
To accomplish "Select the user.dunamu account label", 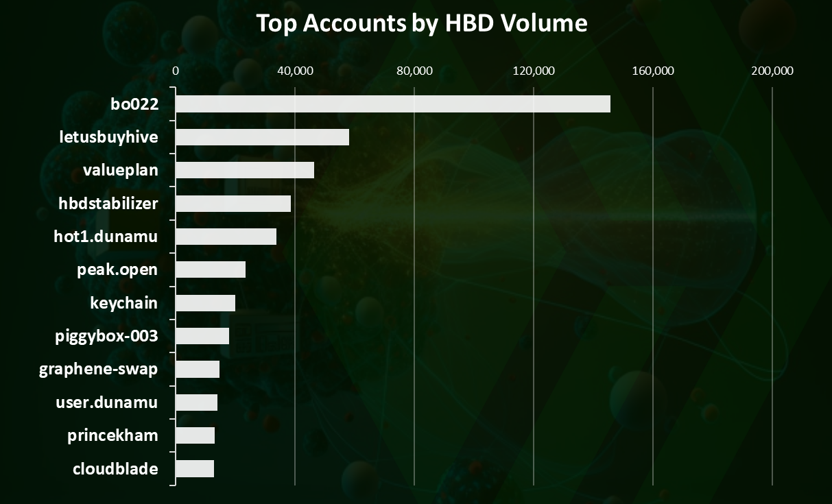I will tap(106, 403).
